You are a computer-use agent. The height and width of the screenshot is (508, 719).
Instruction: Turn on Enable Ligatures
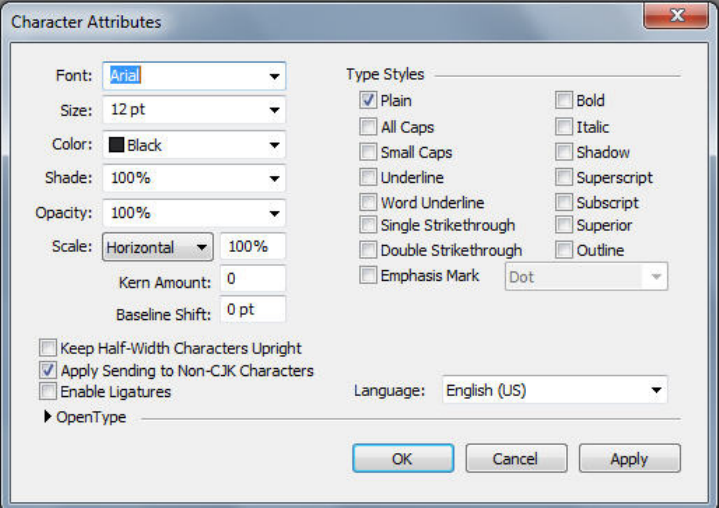point(48,392)
